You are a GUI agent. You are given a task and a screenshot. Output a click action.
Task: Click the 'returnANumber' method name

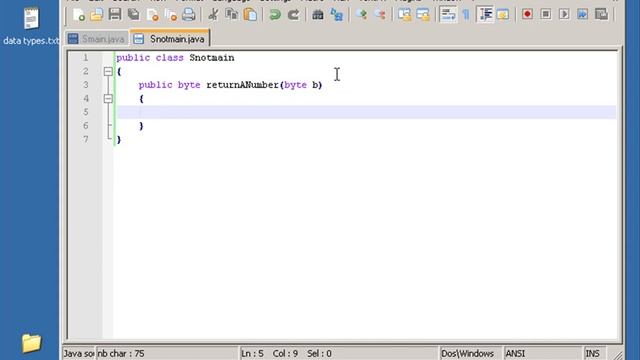(242, 85)
